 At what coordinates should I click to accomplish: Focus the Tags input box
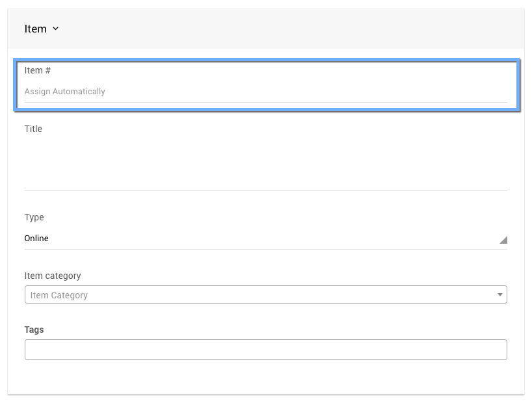(265, 350)
